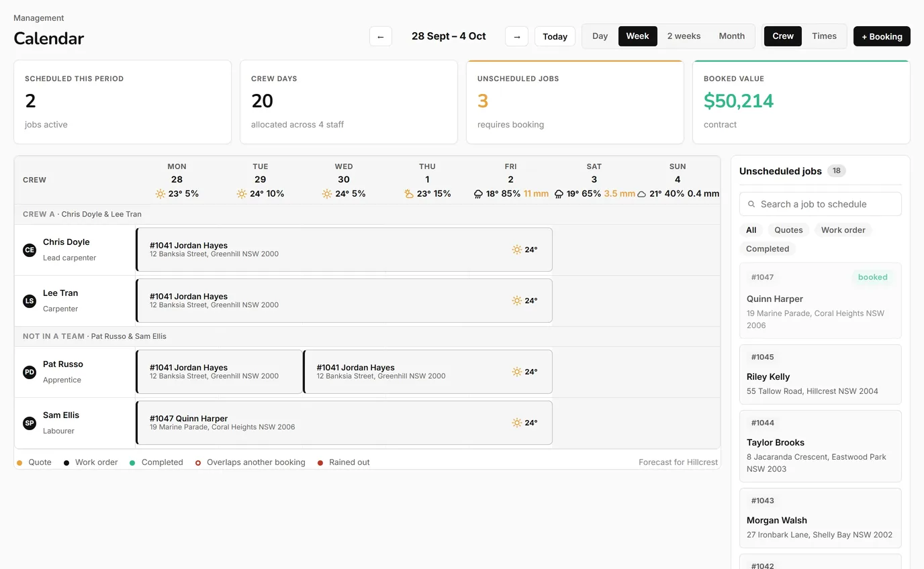The height and width of the screenshot is (569, 924).
Task: Click the rain cloud icon under Sat 3
Action: pos(559,194)
